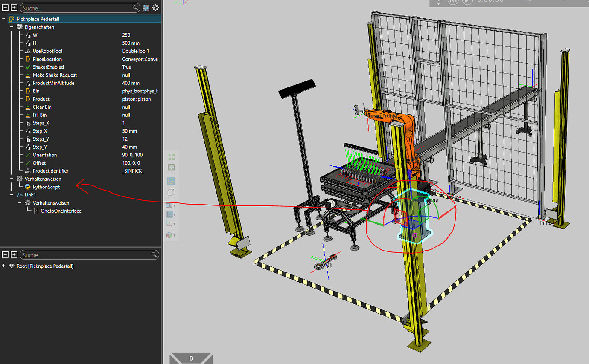Select the PythonScript behavior
This screenshot has height=364, width=589.
[46, 187]
